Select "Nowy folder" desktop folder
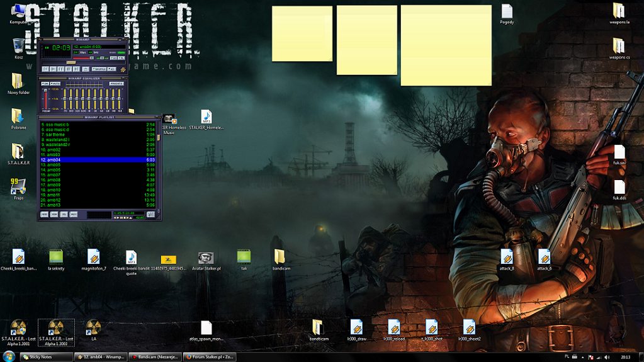644x362 pixels. coord(18,84)
